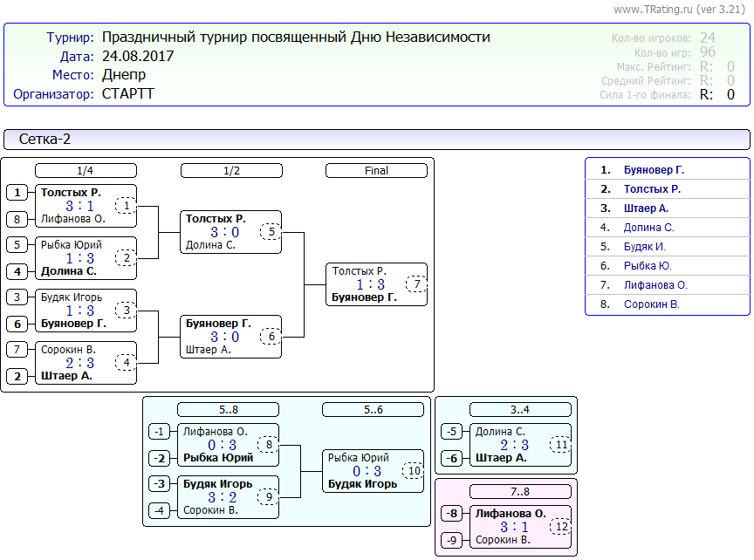Select Штаер А. in third place standings
The image size is (754, 560).
(x=646, y=208)
